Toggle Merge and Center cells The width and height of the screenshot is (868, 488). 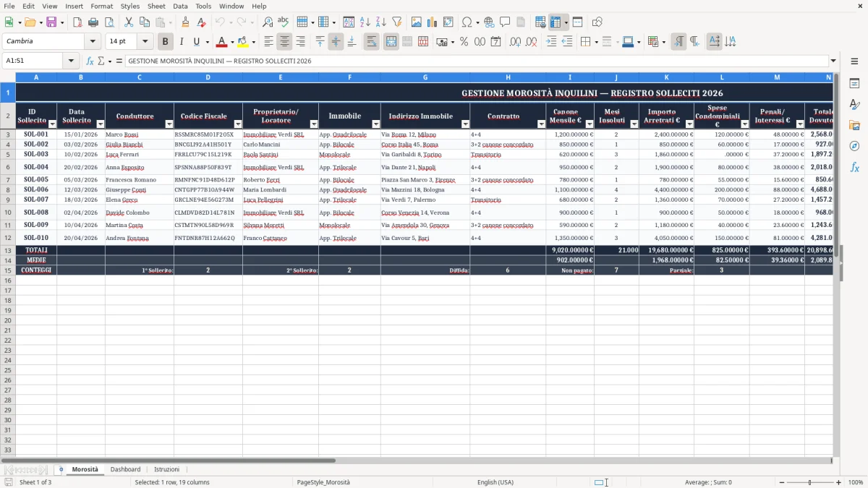(391, 42)
